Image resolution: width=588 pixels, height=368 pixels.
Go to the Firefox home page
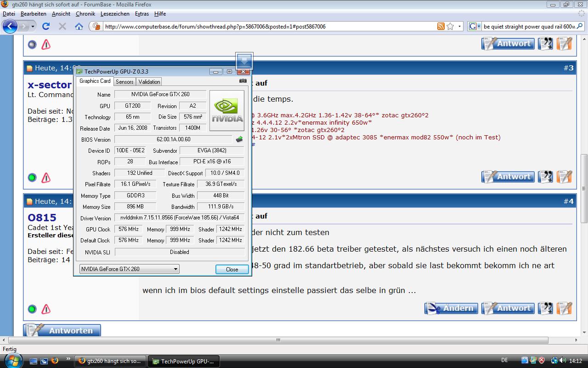tap(79, 26)
